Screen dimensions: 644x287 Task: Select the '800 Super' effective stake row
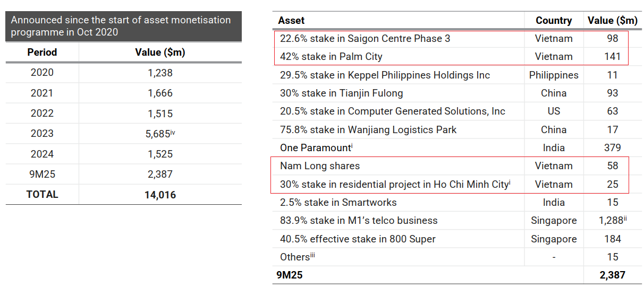pyautogui.click(x=358, y=239)
